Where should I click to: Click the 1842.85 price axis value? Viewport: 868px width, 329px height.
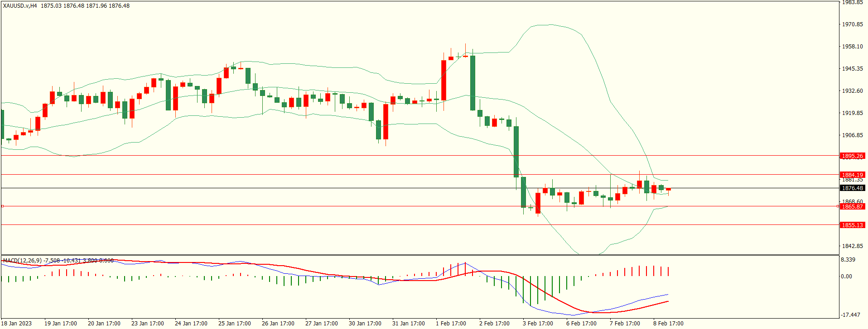tap(853, 246)
